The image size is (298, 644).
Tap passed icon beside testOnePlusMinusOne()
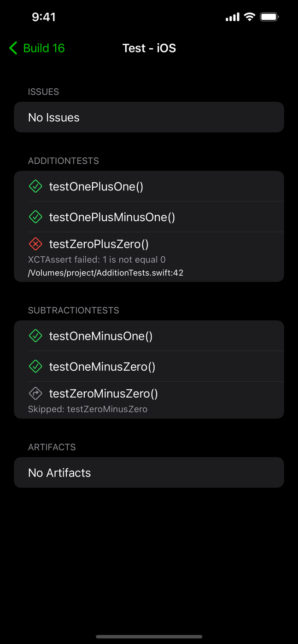[35, 217]
